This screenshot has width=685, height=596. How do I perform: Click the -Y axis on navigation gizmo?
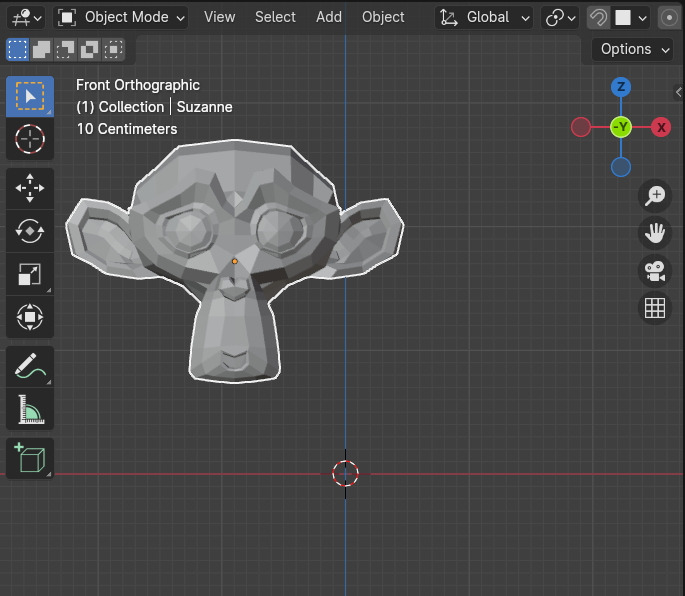click(x=621, y=127)
